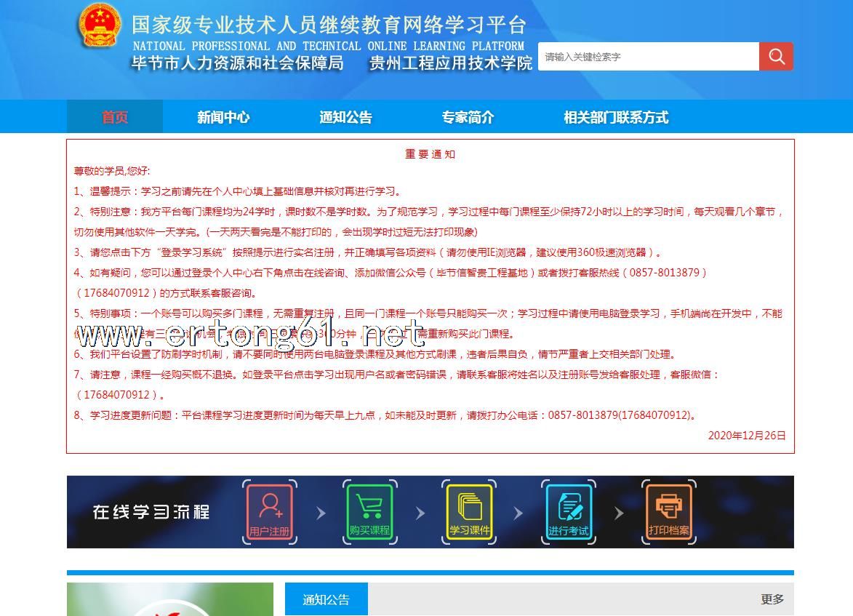Image resolution: width=853 pixels, height=616 pixels.
Task: Click the arrow between 用户注册 and 购买课程
Action: tap(321, 513)
